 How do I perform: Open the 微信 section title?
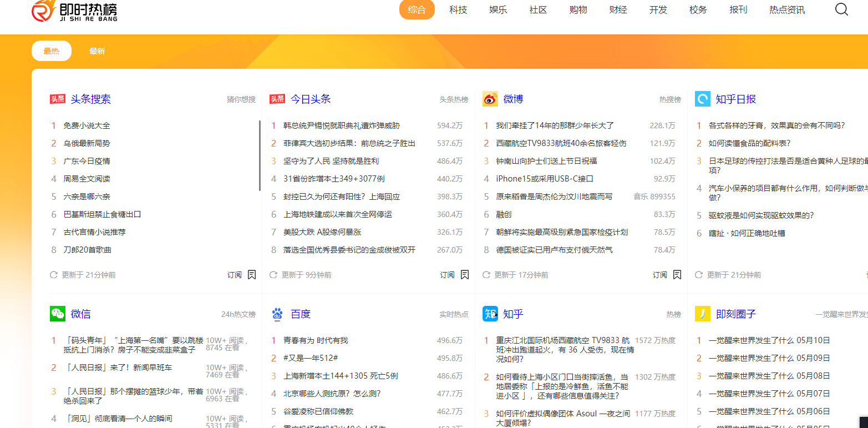click(x=80, y=314)
